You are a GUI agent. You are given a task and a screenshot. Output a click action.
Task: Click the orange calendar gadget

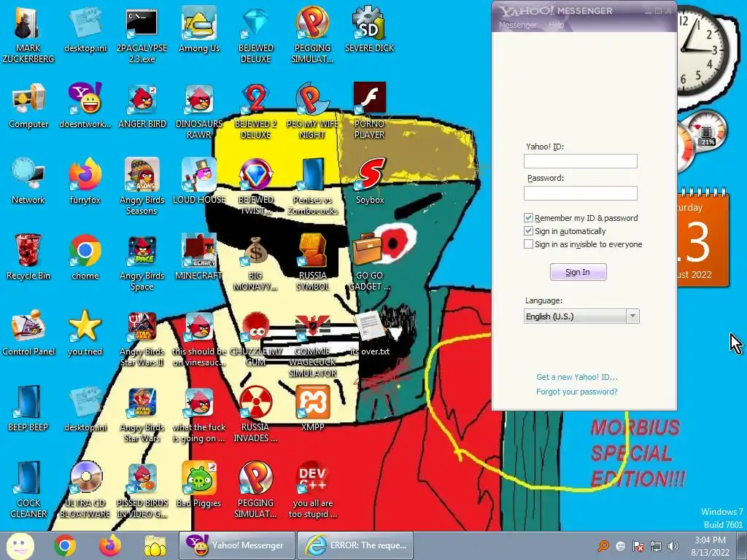[703, 238]
